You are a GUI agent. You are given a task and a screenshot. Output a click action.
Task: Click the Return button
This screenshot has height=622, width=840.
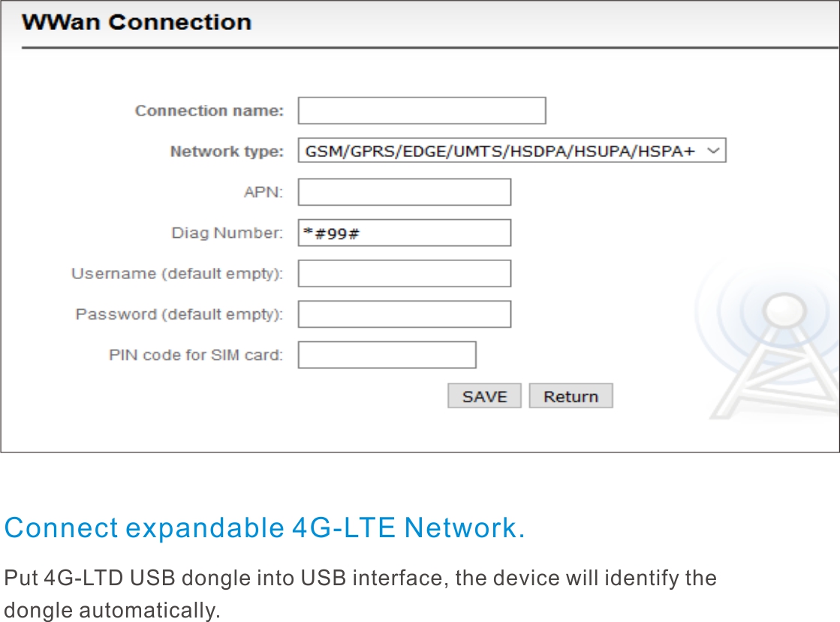(x=571, y=396)
